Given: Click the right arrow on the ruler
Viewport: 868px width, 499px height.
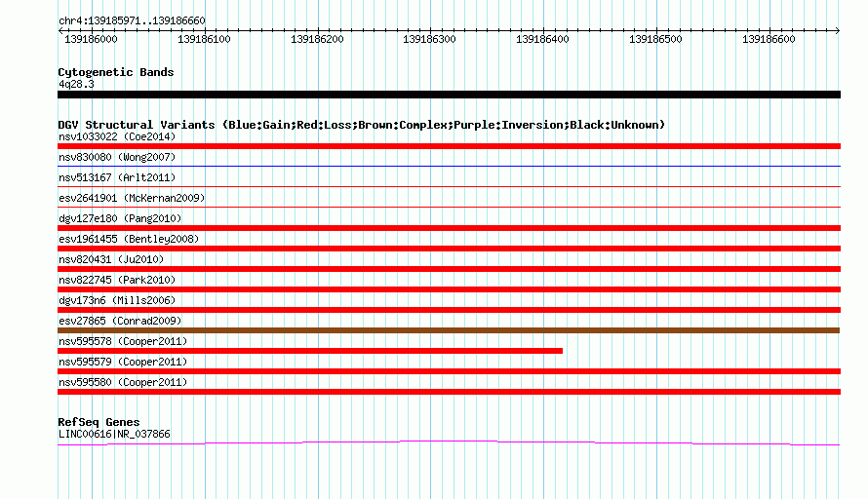Looking at the screenshot, I should tap(838, 30).
